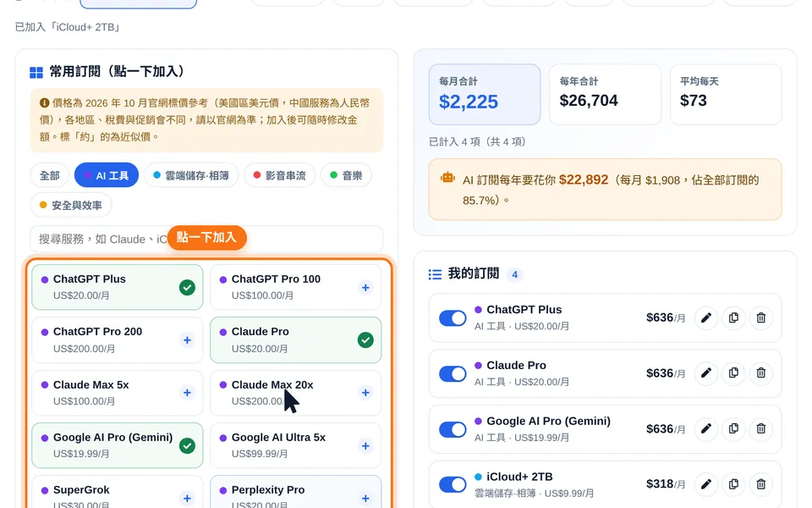Delete the ChatGPT Plus subscription
This screenshot has height=508, width=812.
760,317
